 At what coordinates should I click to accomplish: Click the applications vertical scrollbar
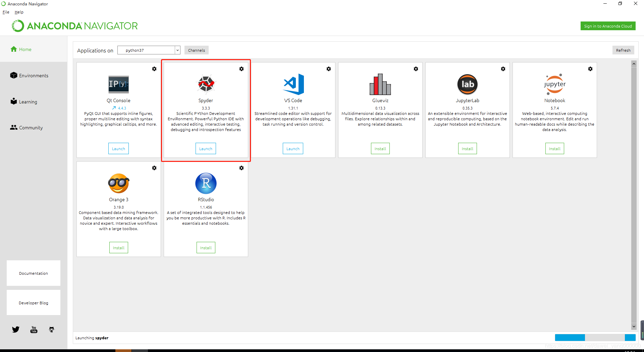pyautogui.click(x=634, y=195)
